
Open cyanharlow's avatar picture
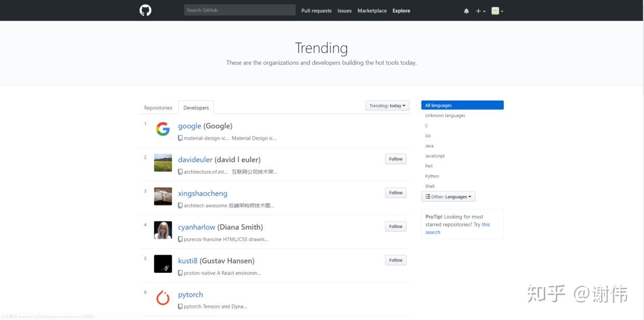tap(163, 230)
